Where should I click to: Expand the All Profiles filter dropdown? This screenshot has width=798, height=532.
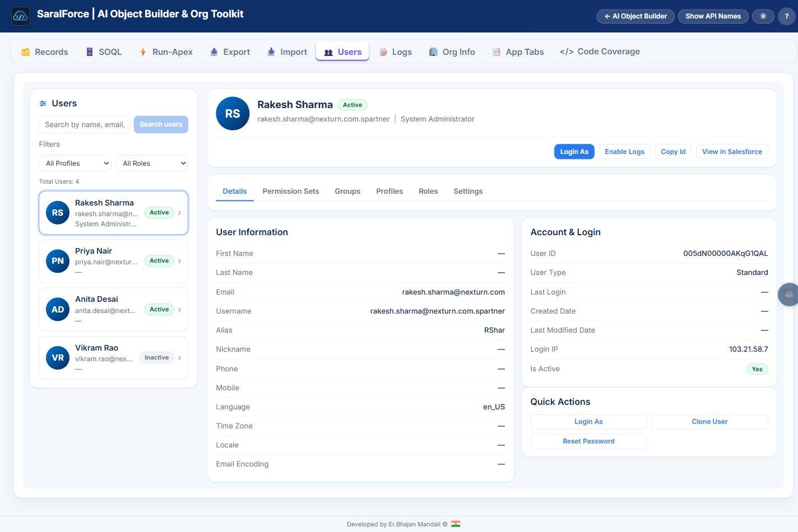pos(75,164)
